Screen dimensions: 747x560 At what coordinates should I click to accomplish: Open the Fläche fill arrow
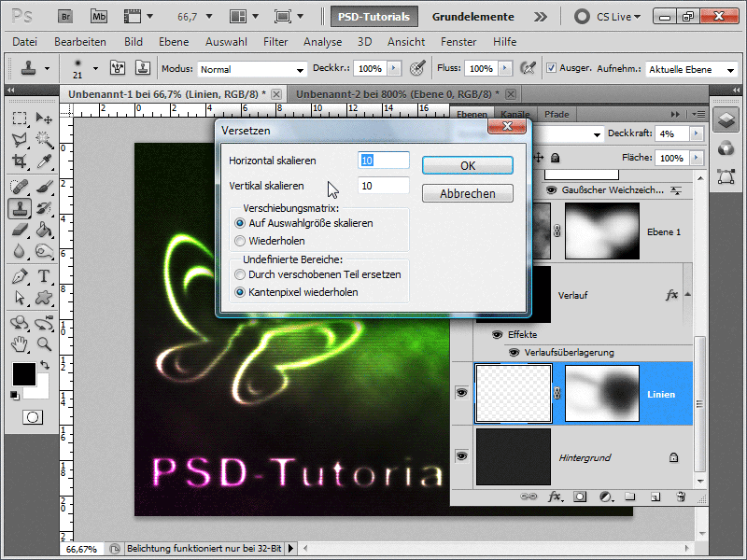[x=697, y=158]
